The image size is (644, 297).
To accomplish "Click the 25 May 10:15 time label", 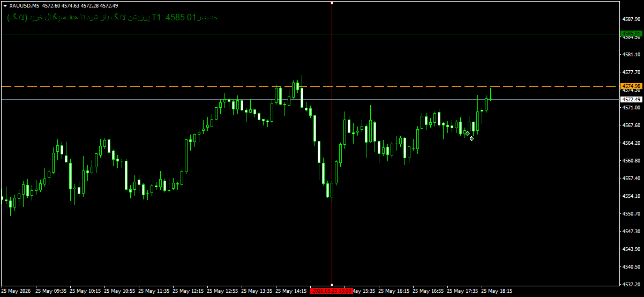I will click(85, 291).
